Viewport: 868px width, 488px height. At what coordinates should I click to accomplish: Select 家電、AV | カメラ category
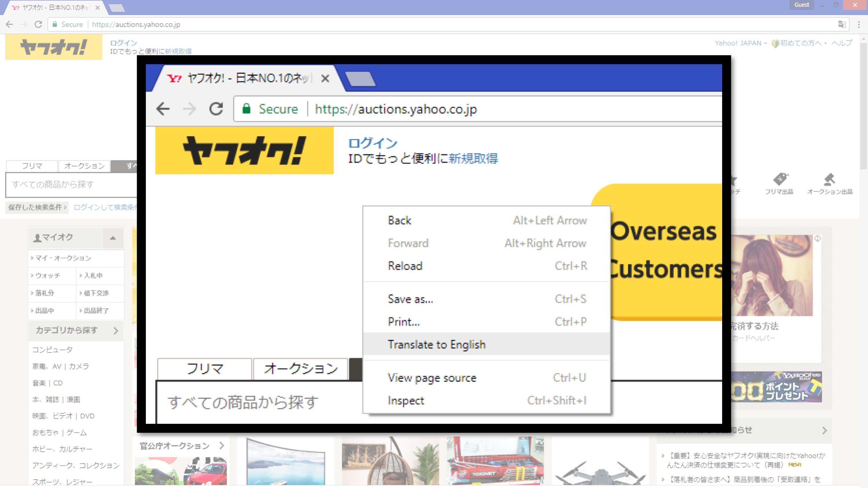pos(61,366)
